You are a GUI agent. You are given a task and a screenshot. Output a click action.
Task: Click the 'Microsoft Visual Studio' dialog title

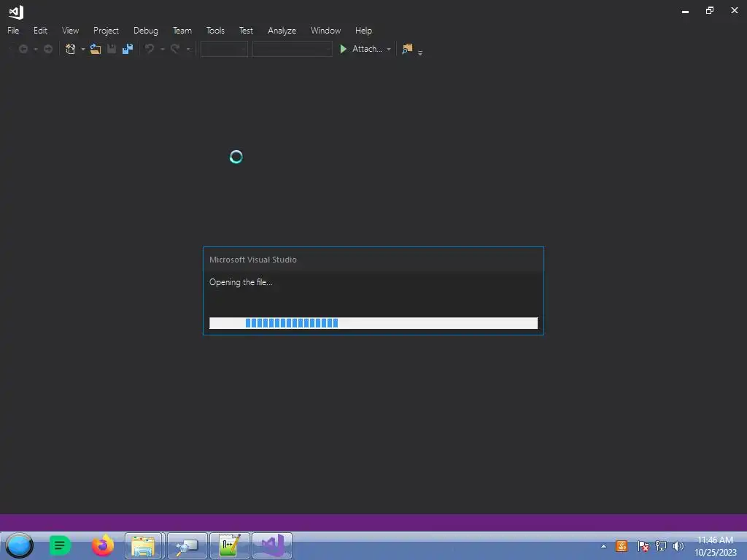point(253,260)
